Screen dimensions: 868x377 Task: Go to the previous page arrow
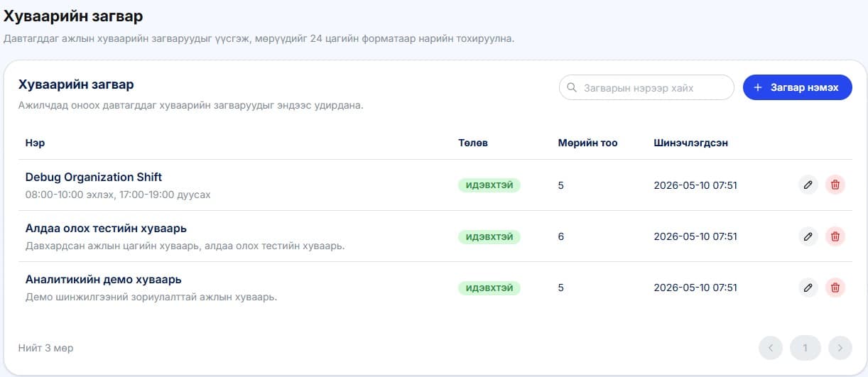pos(770,348)
